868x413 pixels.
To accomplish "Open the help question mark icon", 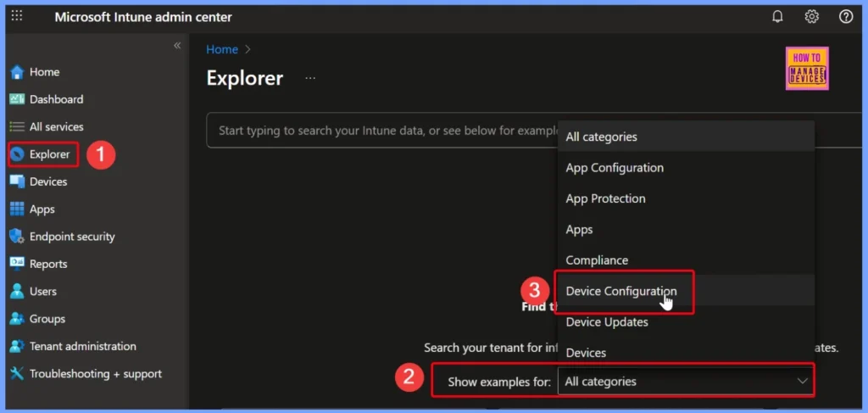I will click(846, 17).
